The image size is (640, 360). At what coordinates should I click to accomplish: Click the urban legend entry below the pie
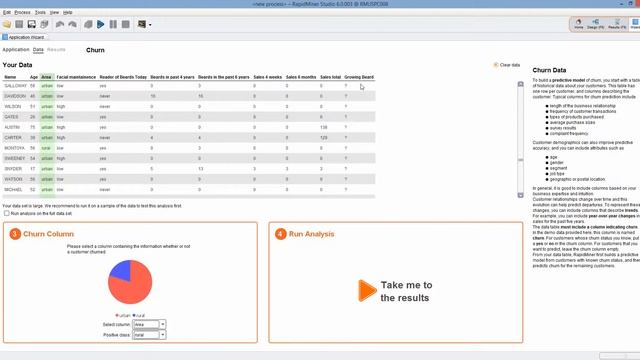[123, 316]
